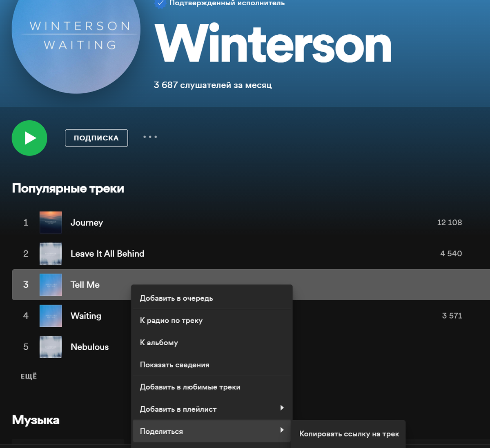Choose Показать сведения menu entry
490x448 pixels.
tap(212, 365)
